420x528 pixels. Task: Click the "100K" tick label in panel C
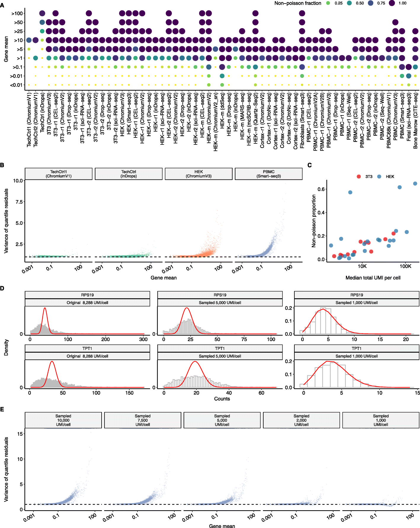[x=405, y=266]
